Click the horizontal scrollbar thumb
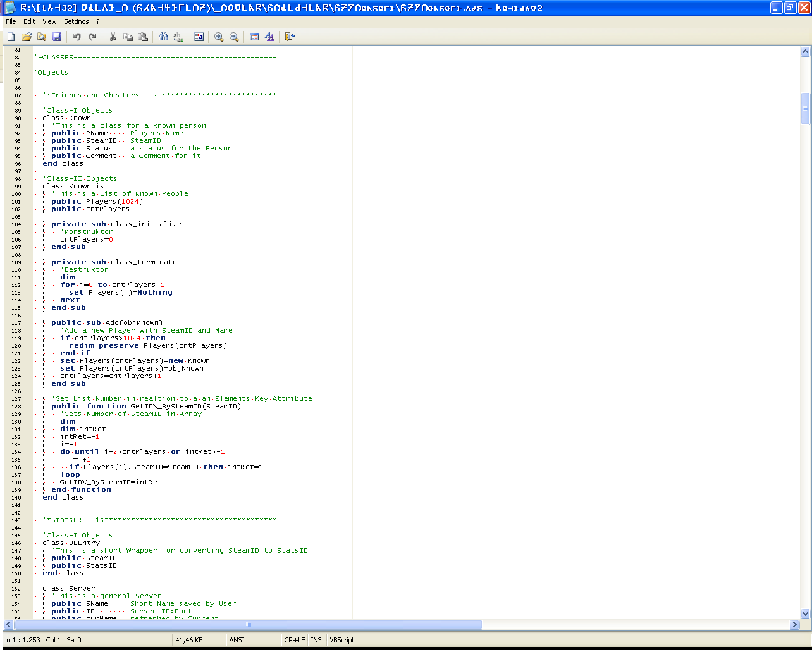Screen dimensions: 812x650 tap(249, 625)
